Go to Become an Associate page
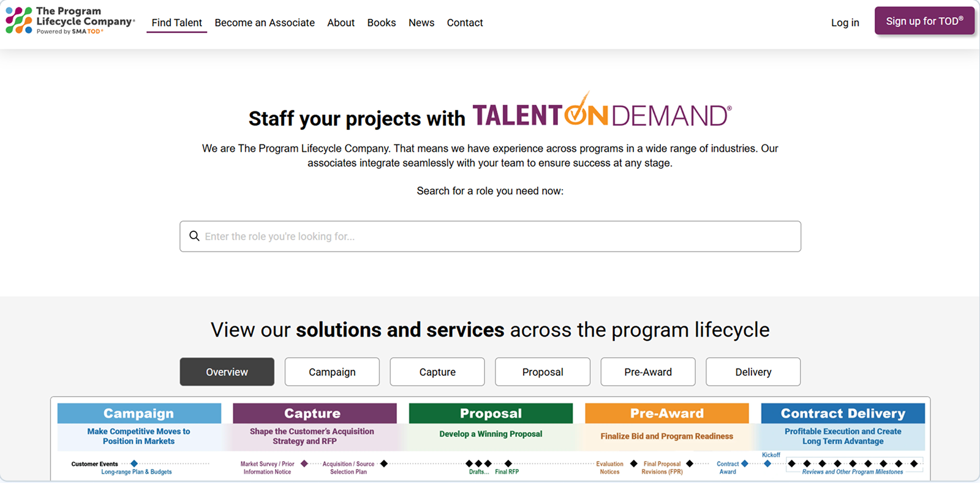The height and width of the screenshot is (483, 980). tap(265, 23)
